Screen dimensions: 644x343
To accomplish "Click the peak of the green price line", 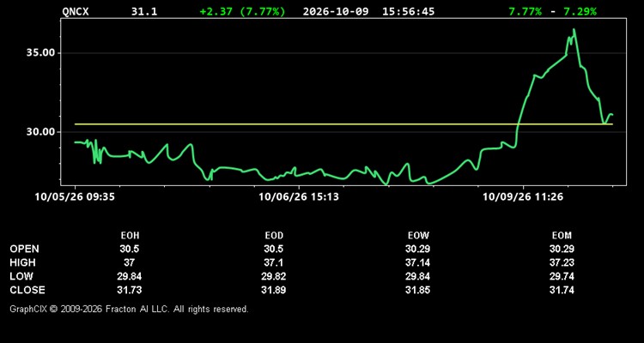I will pos(574,29).
